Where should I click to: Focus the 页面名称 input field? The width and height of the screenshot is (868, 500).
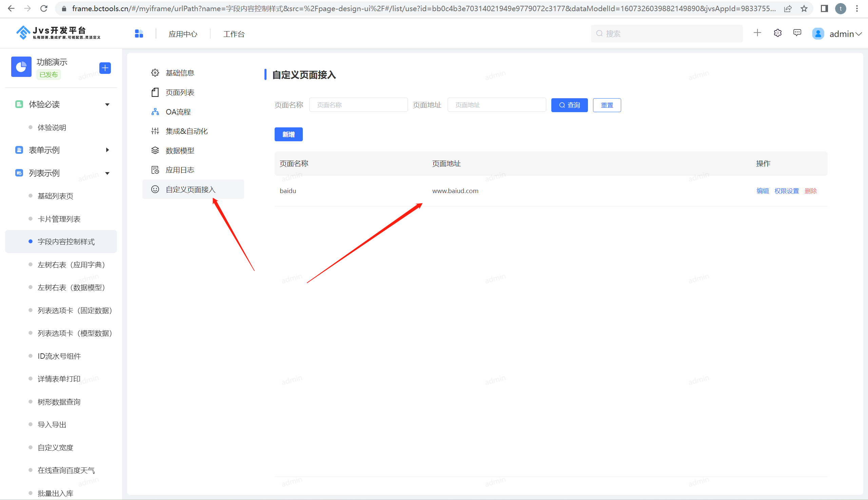pyautogui.click(x=358, y=105)
